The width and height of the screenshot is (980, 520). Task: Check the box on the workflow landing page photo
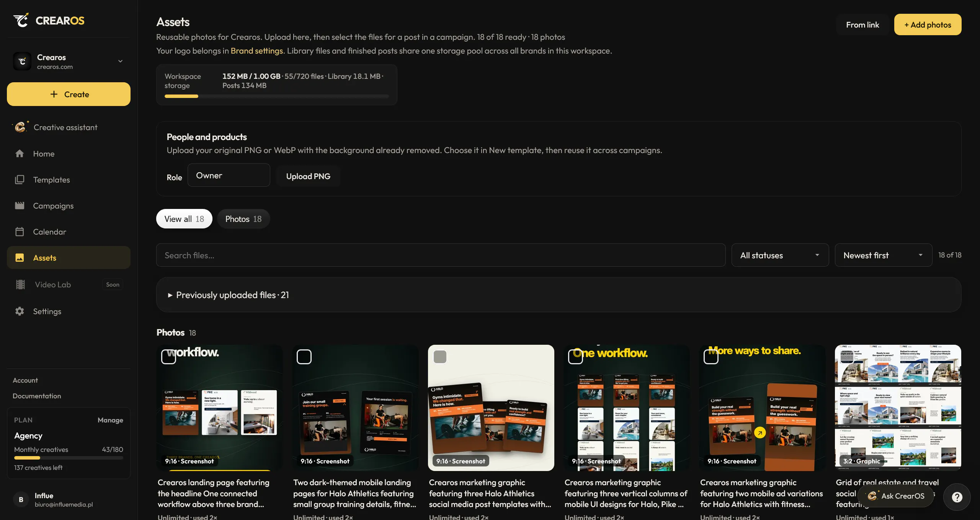(x=168, y=357)
